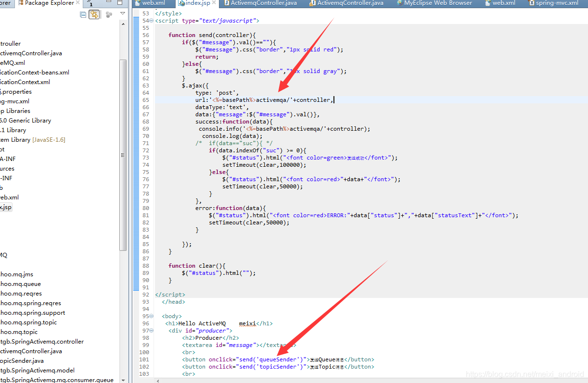Select the hoo.mq.spring.support package
The image size is (588, 383).
tap(32, 312)
